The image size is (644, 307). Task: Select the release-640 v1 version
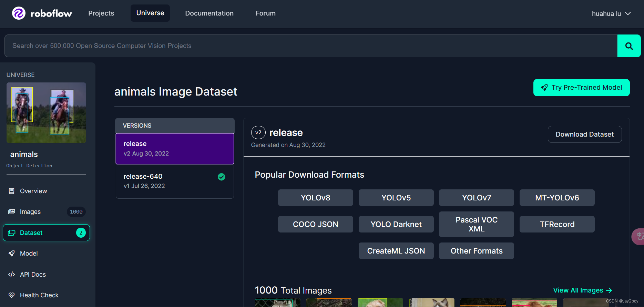pyautogui.click(x=175, y=181)
